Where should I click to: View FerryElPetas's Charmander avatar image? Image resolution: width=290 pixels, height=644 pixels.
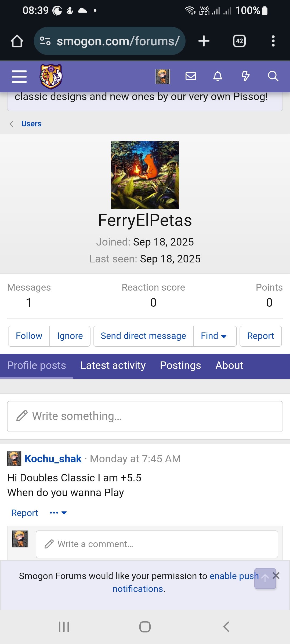click(145, 175)
